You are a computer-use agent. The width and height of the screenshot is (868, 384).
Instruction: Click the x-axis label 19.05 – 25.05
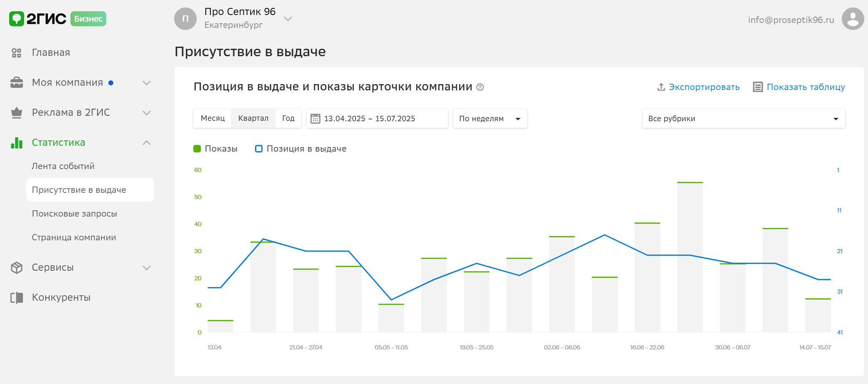click(x=477, y=347)
